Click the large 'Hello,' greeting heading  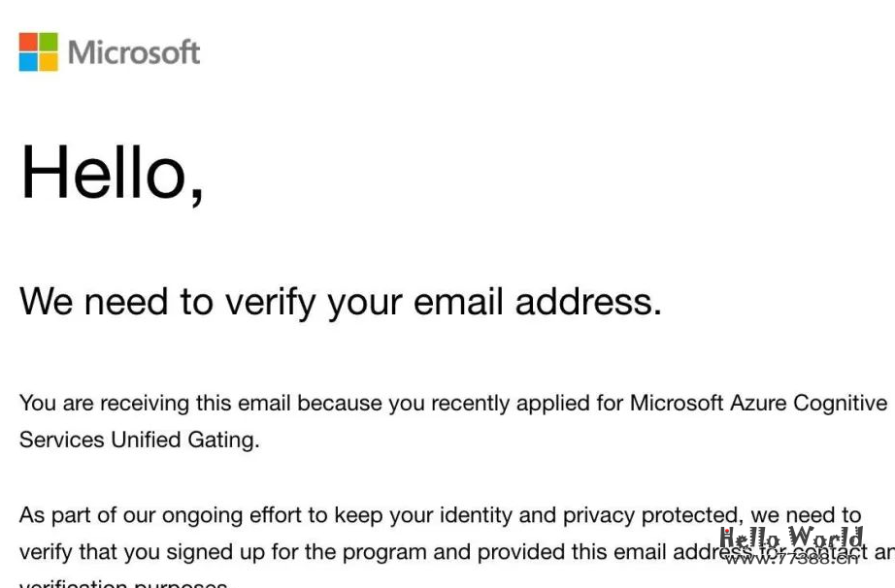click(112, 172)
